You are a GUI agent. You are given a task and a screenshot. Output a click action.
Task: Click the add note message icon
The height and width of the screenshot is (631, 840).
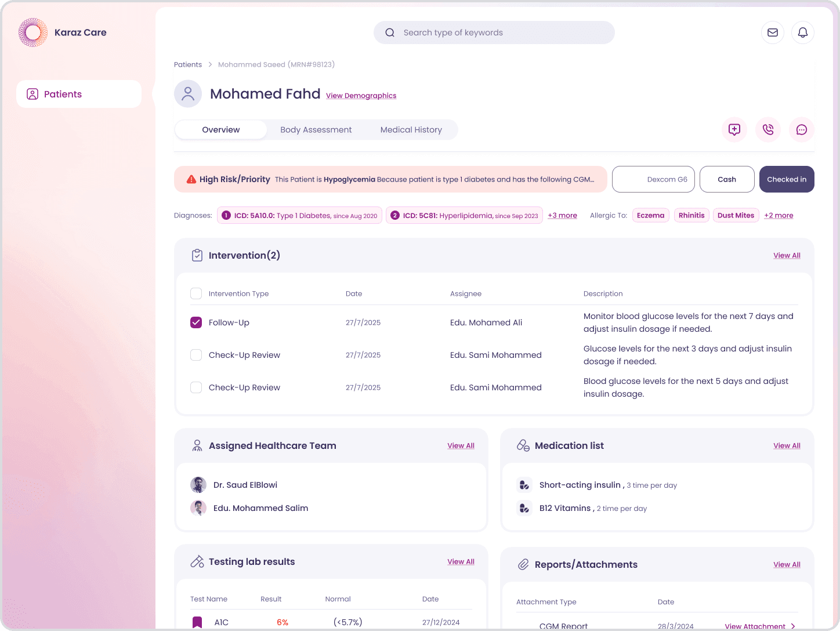tap(734, 129)
